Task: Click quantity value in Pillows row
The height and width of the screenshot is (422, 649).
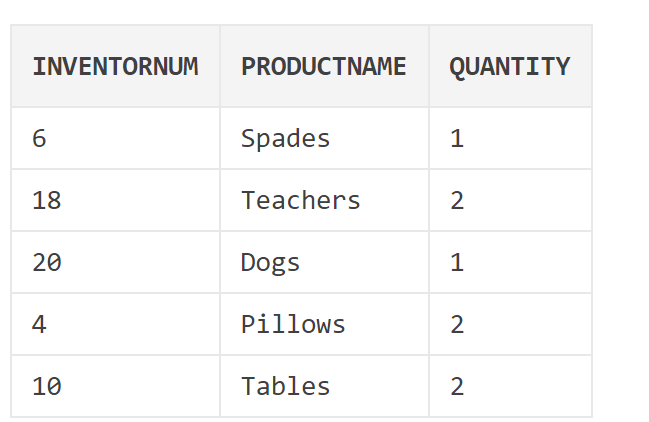Action: [x=510, y=324]
